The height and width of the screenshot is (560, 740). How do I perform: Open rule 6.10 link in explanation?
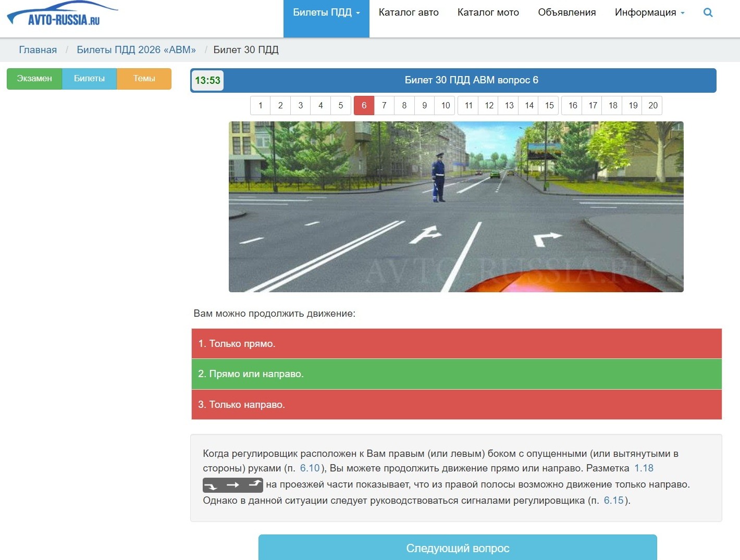(310, 468)
